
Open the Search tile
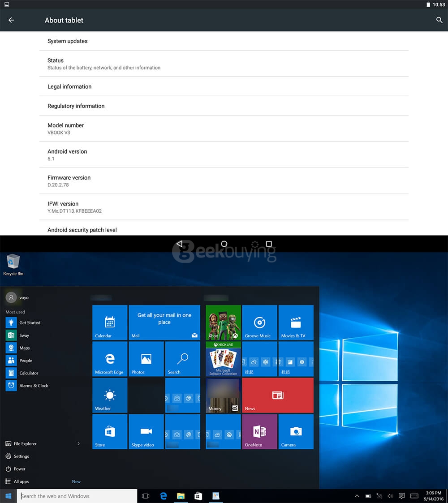(183, 359)
